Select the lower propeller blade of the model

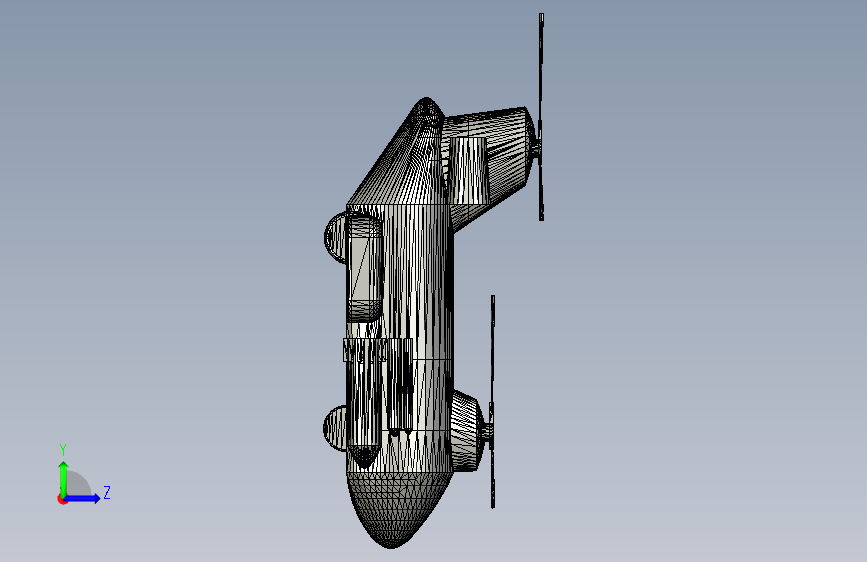click(x=493, y=402)
